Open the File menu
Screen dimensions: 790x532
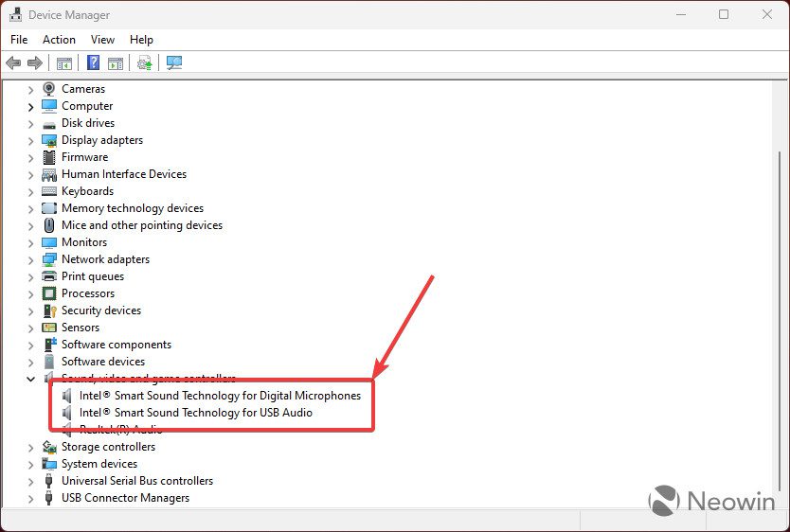19,40
